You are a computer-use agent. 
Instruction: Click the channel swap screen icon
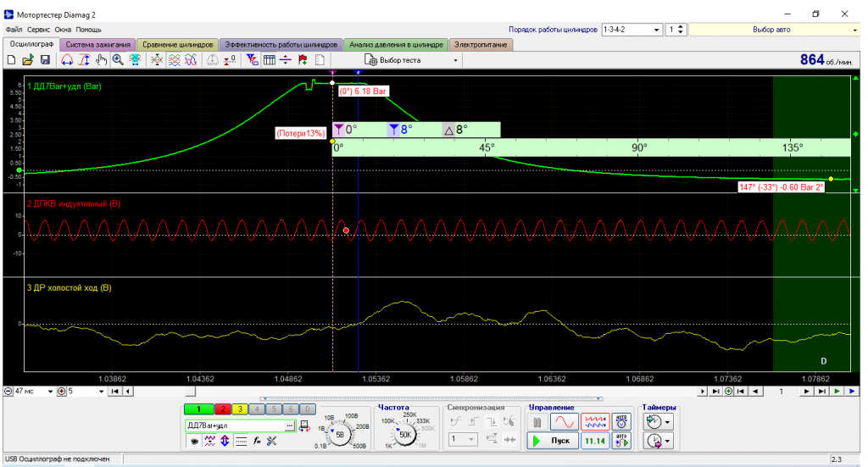304,426
